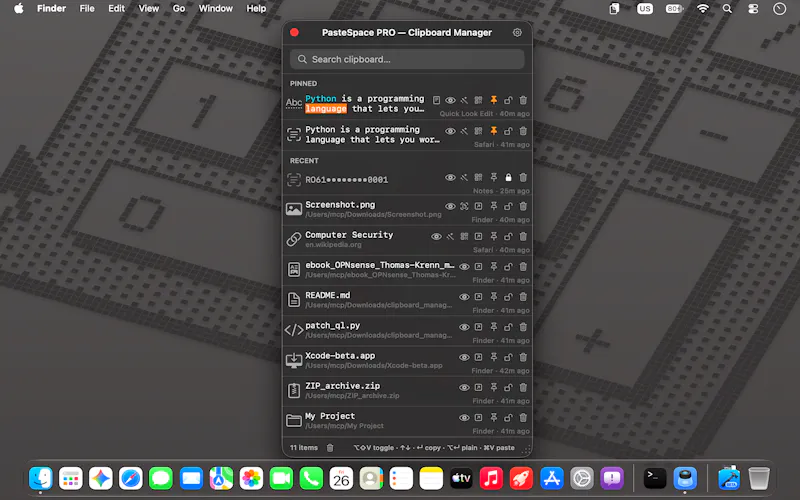The image size is (800, 500).
Task: Open Xcode-beta.app with external-open icon
Action: (478, 357)
